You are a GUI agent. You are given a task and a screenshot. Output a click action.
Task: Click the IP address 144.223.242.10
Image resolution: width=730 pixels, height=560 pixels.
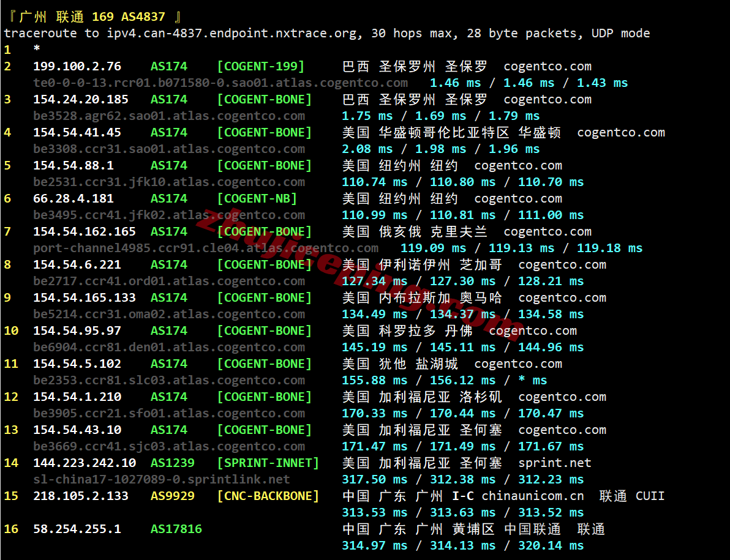pos(85,463)
